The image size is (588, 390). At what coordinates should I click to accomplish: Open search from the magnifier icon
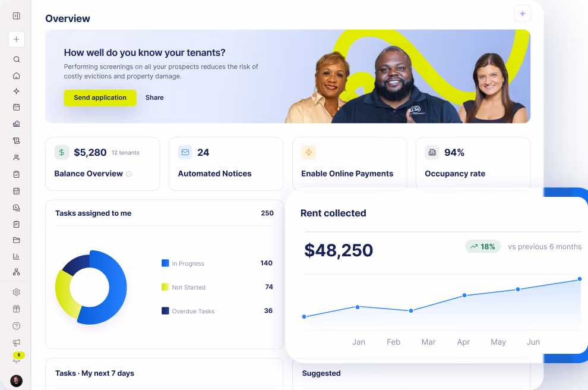(17, 59)
